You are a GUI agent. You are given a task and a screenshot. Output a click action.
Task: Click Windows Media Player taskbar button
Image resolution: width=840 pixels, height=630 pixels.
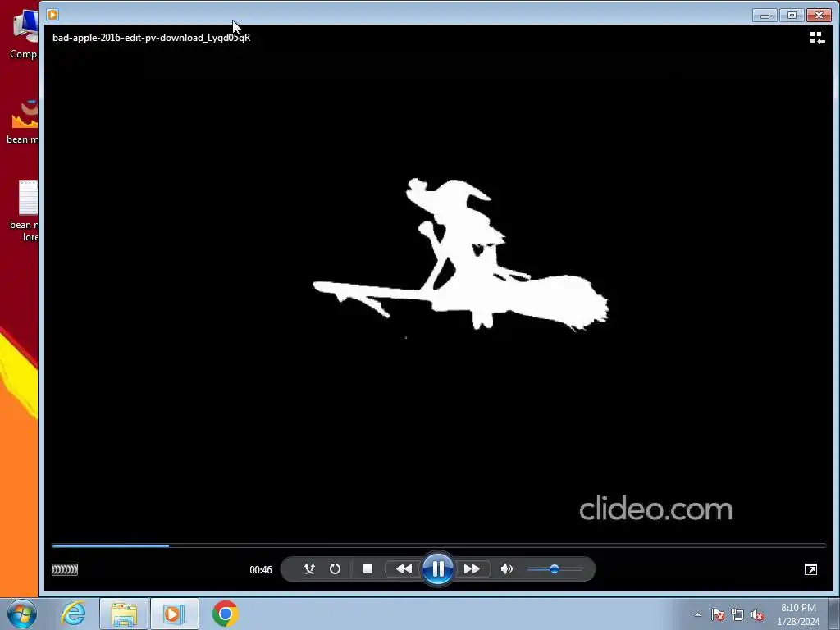click(175, 614)
